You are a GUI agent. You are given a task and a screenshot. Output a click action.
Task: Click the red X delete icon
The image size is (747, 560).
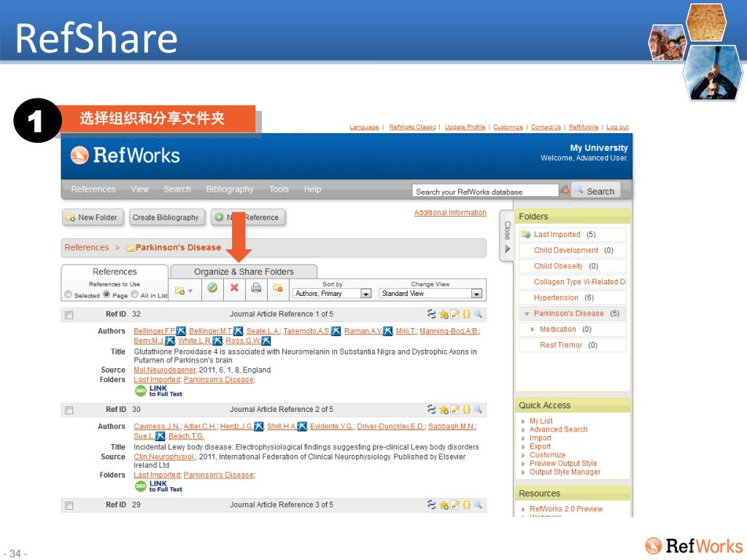(x=234, y=287)
